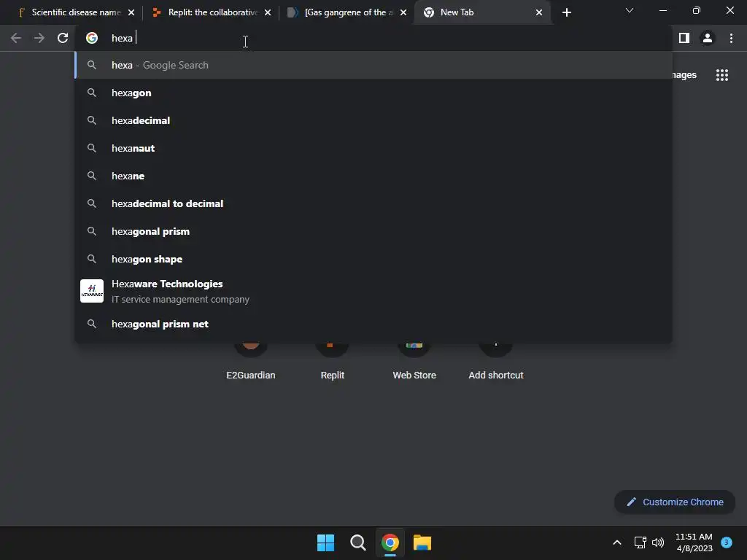The height and width of the screenshot is (560, 747).
Task: Open Chrome three-dot menu
Action: coord(731,38)
